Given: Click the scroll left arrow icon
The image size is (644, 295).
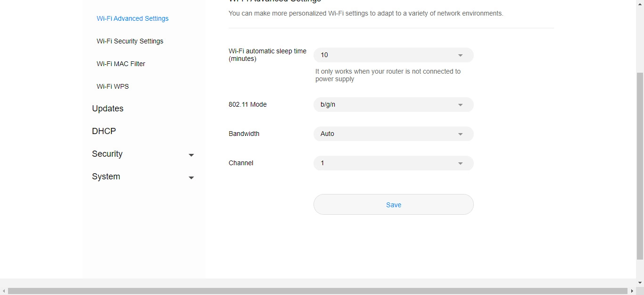Looking at the screenshot, I should tap(4, 291).
